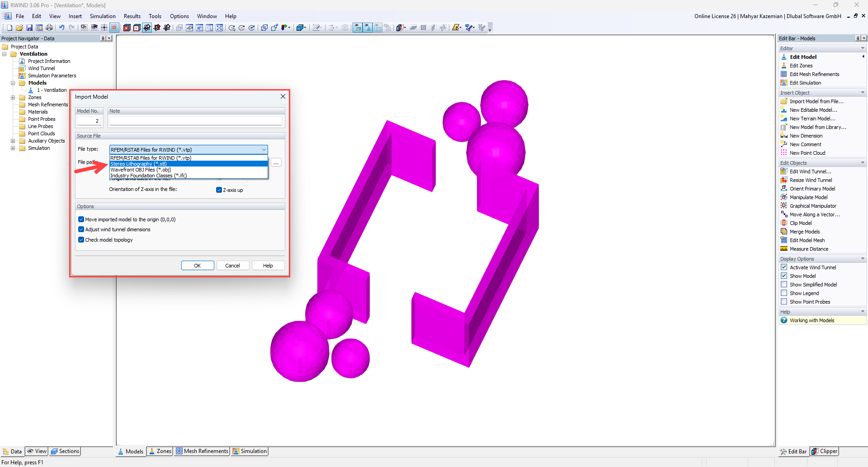The width and height of the screenshot is (868, 467).
Task: Disable the Z-axis up option
Action: 219,190
